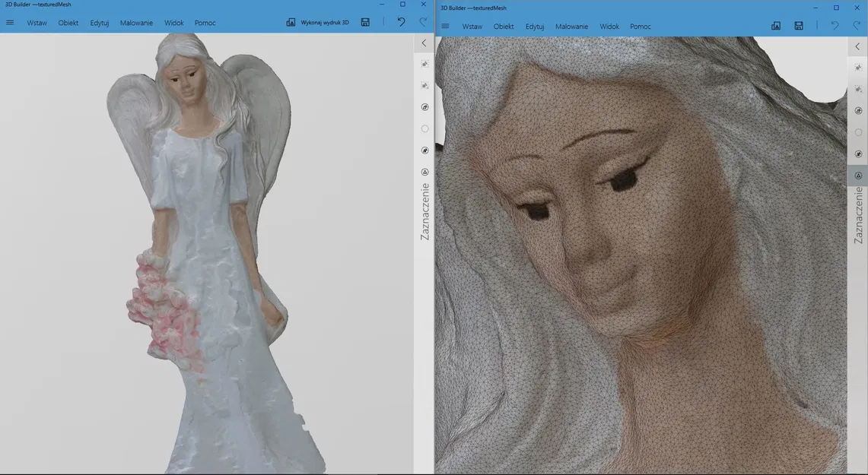Select the sphere selection tool in the left sidebar
Viewport: 868px width, 475px height.
[424, 106]
